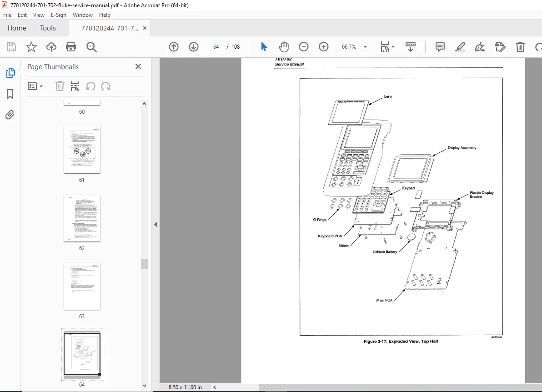Click the Display Assembly label in diagram
Image resolution: width=542 pixels, height=392 pixels.
(x=462, y=148)
